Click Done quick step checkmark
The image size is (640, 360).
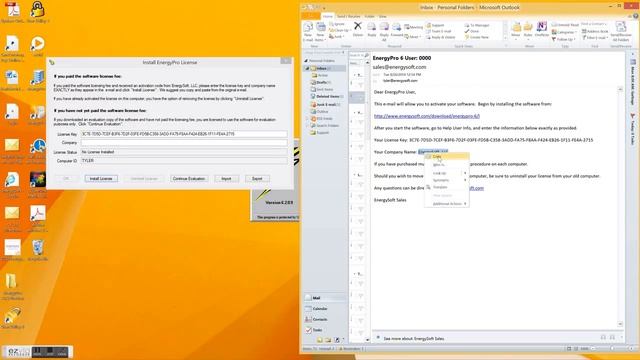471,31
